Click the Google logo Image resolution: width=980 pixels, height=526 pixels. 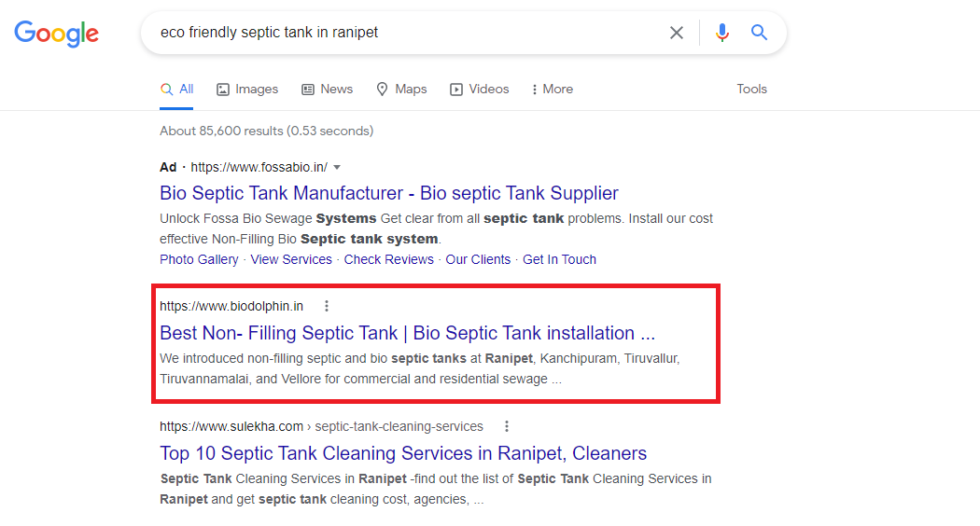click(56, 34)
